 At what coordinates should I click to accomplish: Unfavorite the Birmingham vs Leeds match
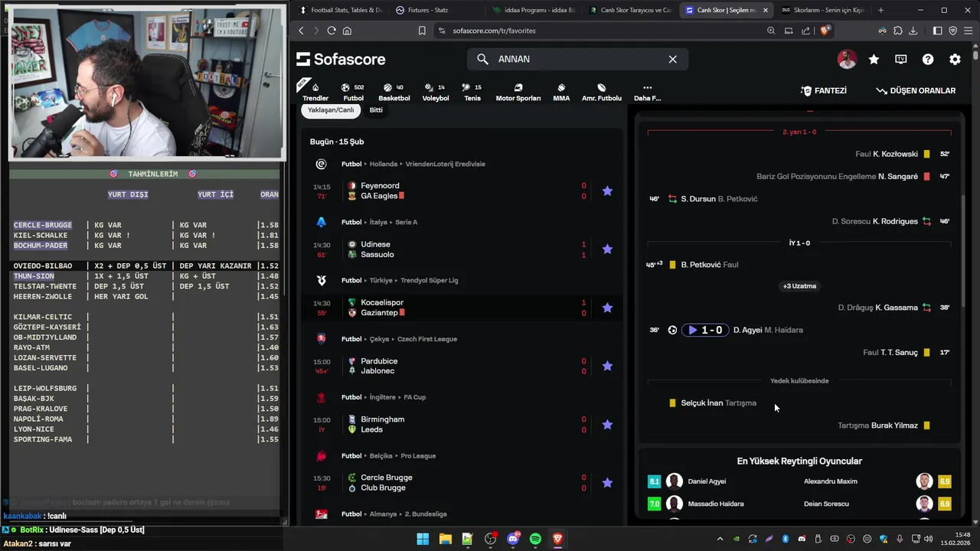pyautogui.click(x=607, y=424)
